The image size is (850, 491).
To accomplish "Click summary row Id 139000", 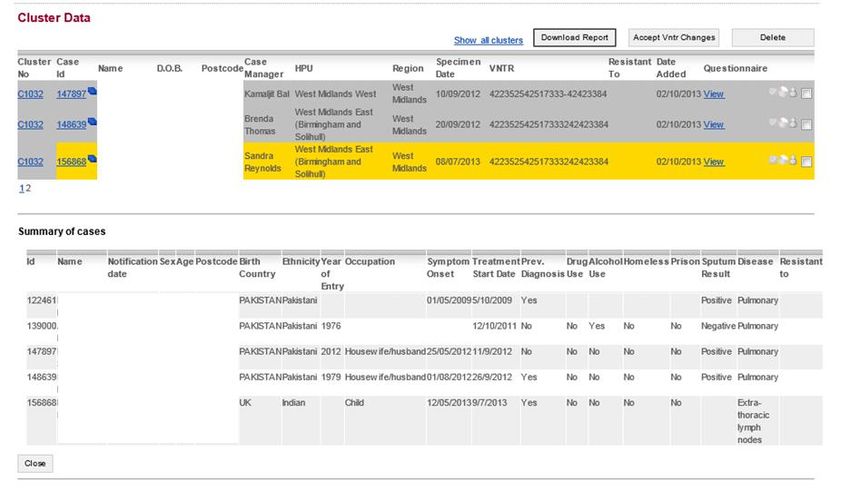I will [42, 326].
